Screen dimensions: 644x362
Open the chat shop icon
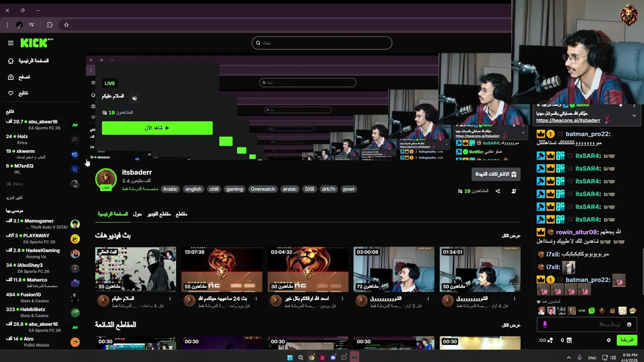point(569,340)
